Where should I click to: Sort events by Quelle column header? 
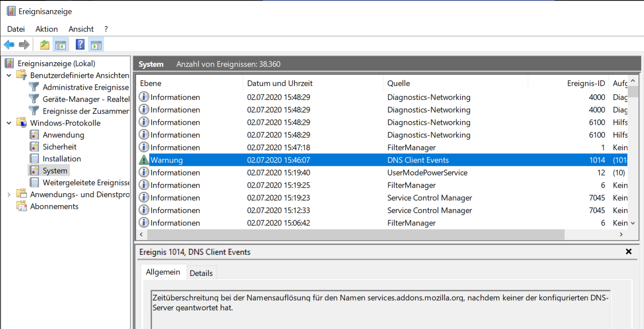point(398,83)
